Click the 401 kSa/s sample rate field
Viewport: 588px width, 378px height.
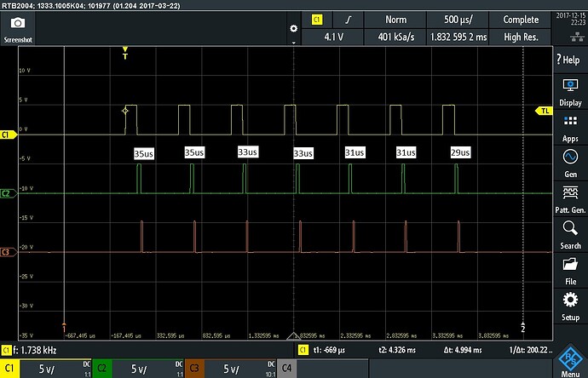point(395,37)
